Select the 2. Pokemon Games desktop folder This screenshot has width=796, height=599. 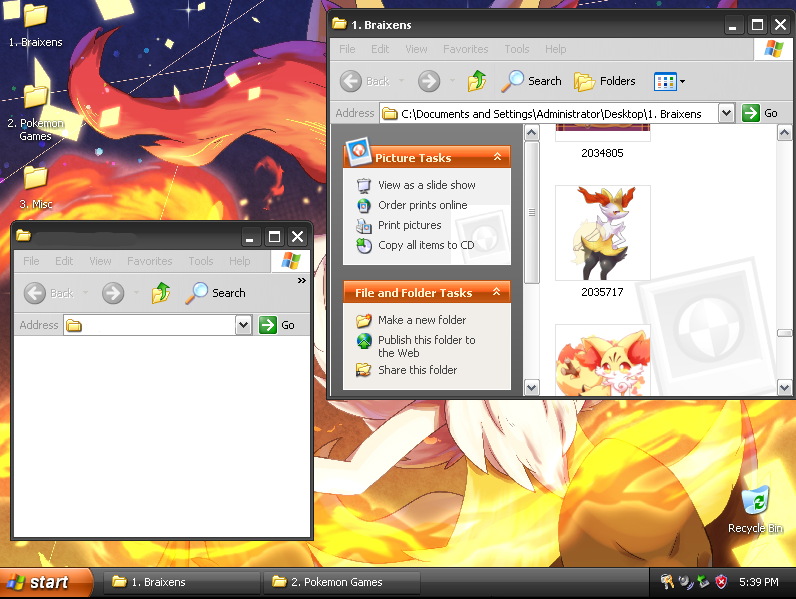pos(36,113)
